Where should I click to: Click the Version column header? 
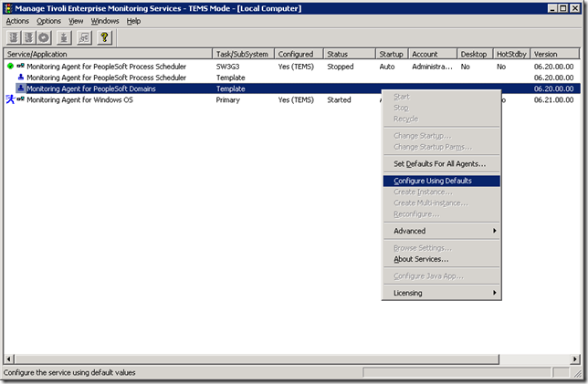tap(555, 54)
